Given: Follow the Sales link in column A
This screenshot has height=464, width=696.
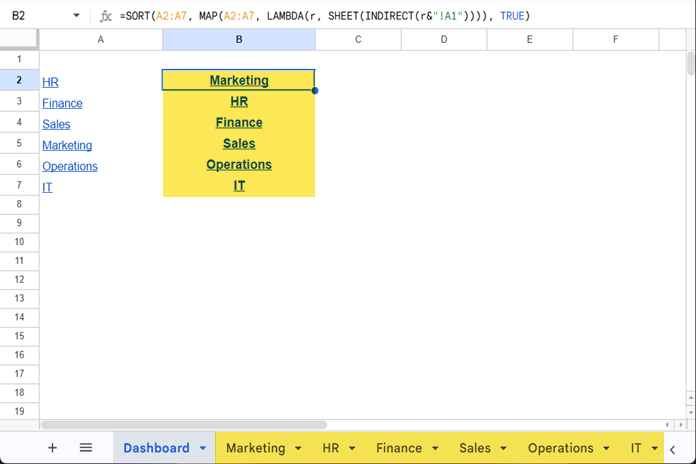Looking at the screenshot, I should coord(56,124).
